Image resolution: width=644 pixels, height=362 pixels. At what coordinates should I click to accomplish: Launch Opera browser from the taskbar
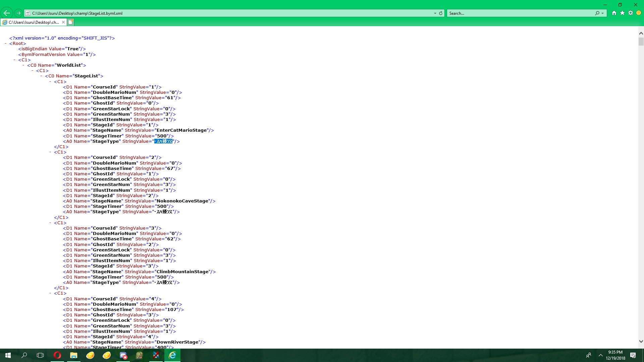coord(57,355)
